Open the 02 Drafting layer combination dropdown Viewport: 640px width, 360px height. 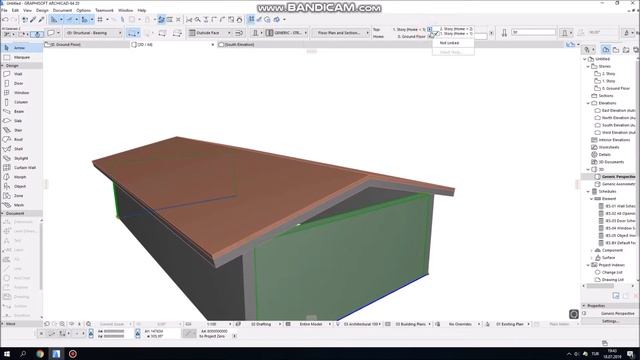264,324
